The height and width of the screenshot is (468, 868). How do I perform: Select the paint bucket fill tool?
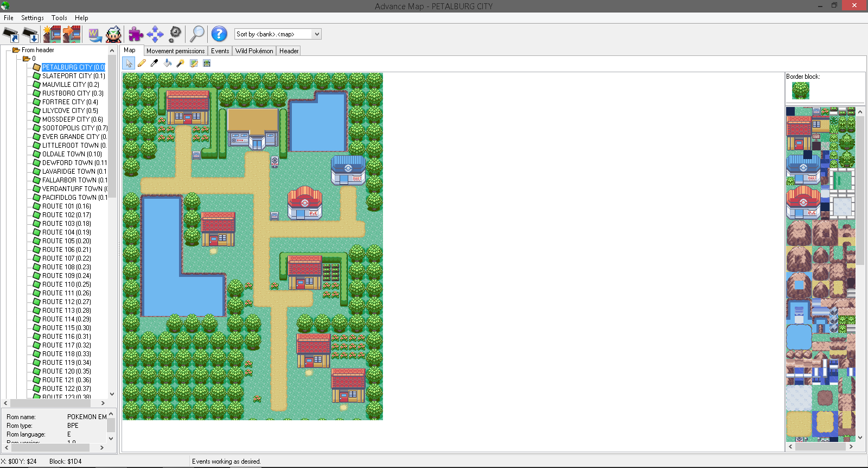[168, 64]
